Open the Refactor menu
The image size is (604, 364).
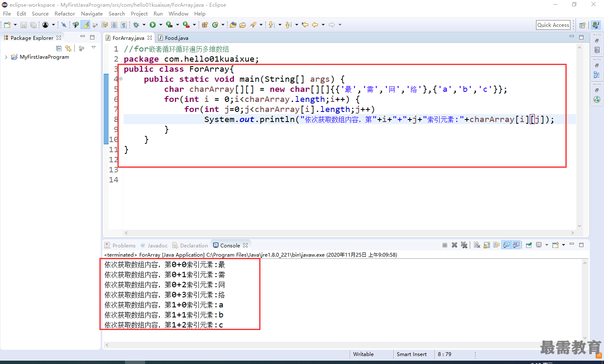pos(65,13)
